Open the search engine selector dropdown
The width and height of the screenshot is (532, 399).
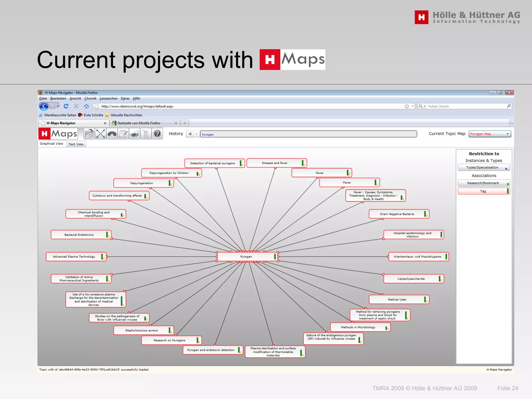click(422, 106)
